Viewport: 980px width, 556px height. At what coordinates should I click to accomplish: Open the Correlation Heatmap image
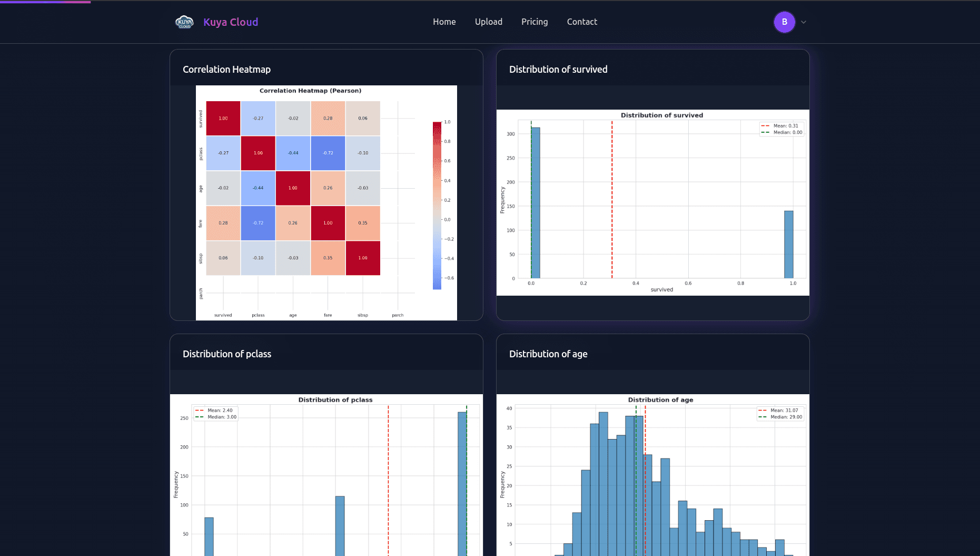pyautogui.click(x=326, y=202)
